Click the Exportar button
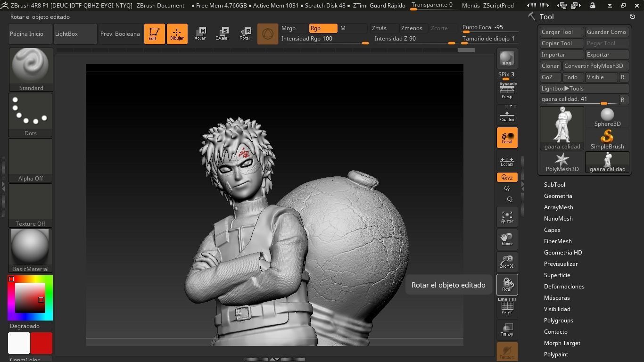The height and width of the screenshot is (362, 644). click(607, 55)
